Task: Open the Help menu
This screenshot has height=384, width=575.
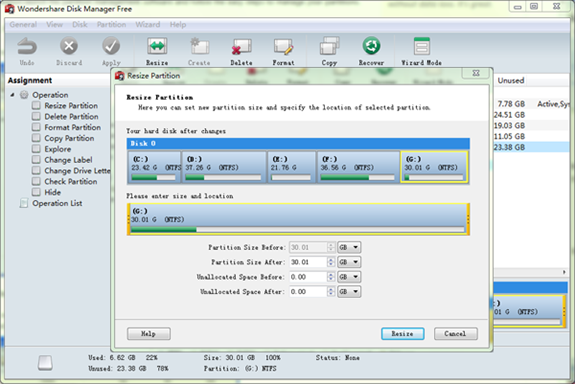Action: point(177,25)
